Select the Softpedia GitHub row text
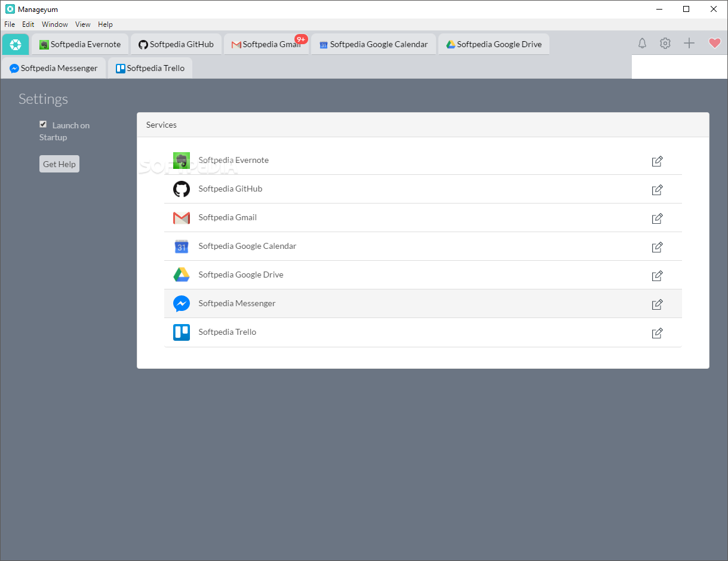This screenshot has width=728, height=561. 231,189
